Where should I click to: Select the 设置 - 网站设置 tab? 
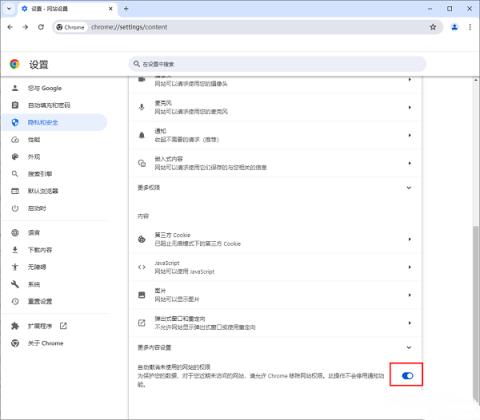[66, 9]
